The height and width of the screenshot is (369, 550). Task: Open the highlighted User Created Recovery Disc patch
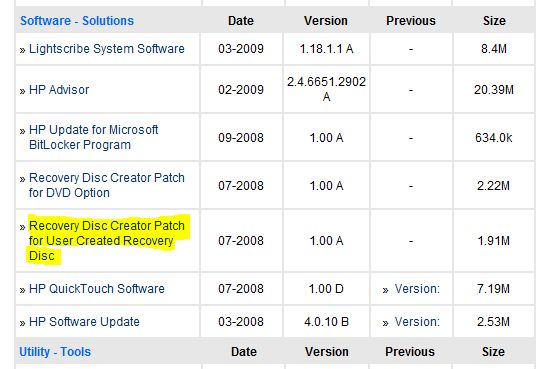click(107, 241)
